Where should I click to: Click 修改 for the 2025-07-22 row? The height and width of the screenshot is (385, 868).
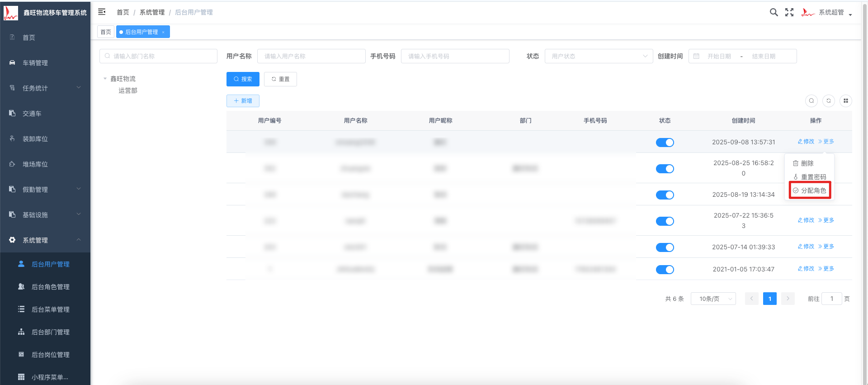tap(806, 220)
